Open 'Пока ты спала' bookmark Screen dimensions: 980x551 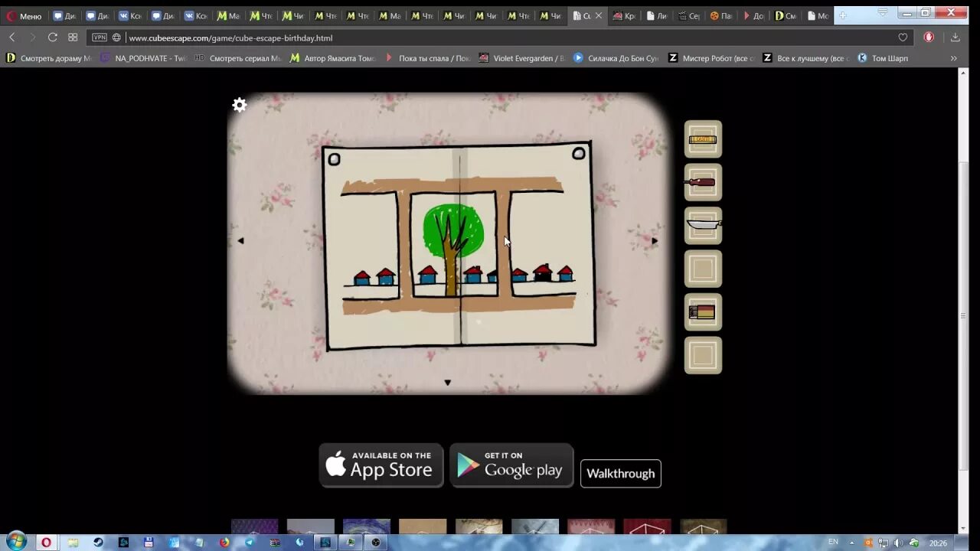click(x=428, y=58)
